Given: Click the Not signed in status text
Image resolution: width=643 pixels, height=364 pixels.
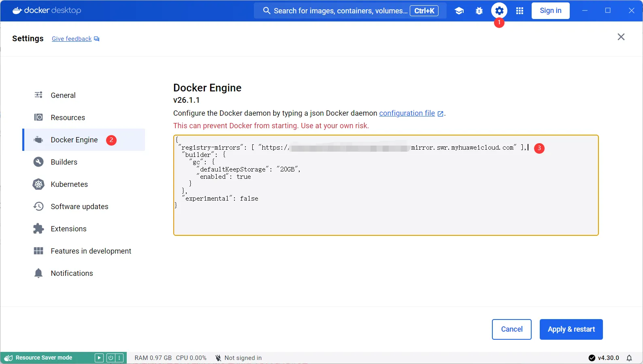Looking at the screenshot, I should coord(243,358).
